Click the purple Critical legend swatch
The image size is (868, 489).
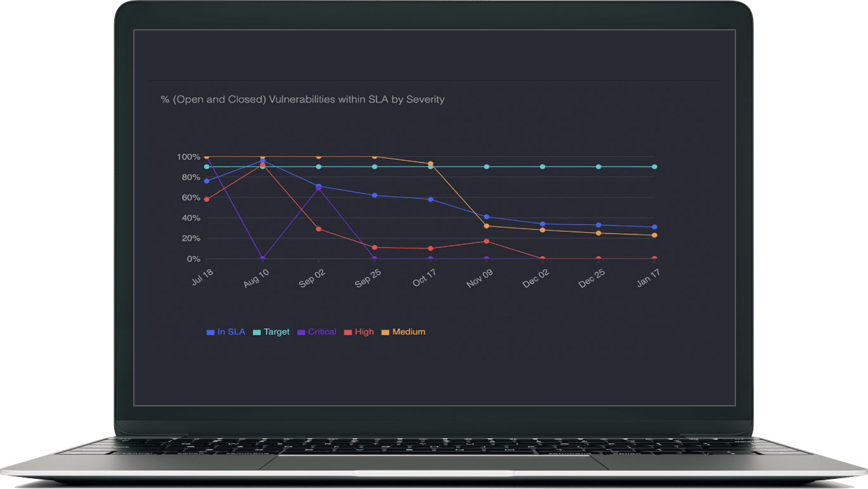[301, 332]
